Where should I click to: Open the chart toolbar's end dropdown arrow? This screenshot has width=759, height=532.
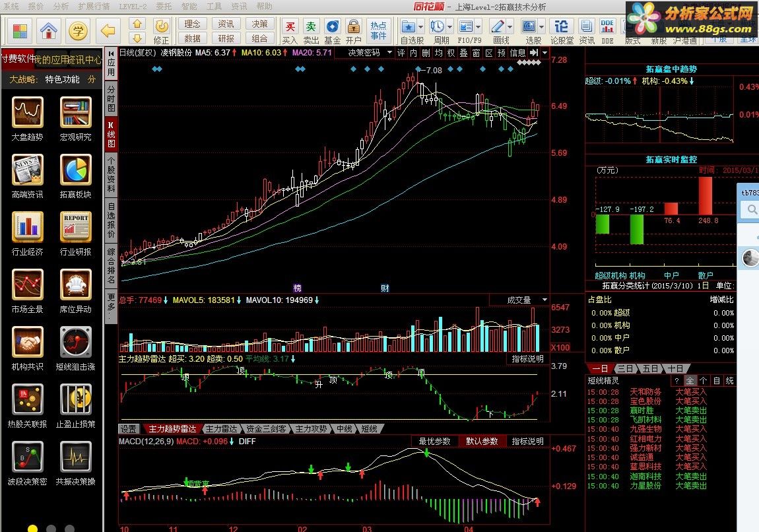click(545, 53)
